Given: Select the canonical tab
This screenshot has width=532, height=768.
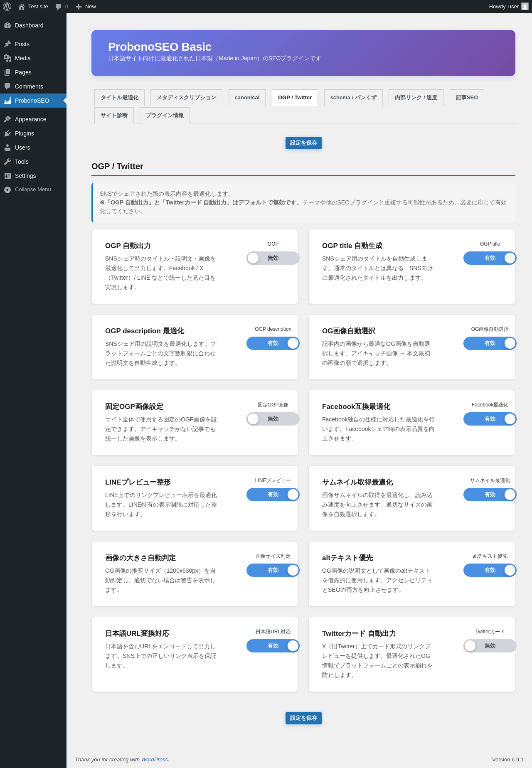Looking at the screenshot, I should point(247,98).
